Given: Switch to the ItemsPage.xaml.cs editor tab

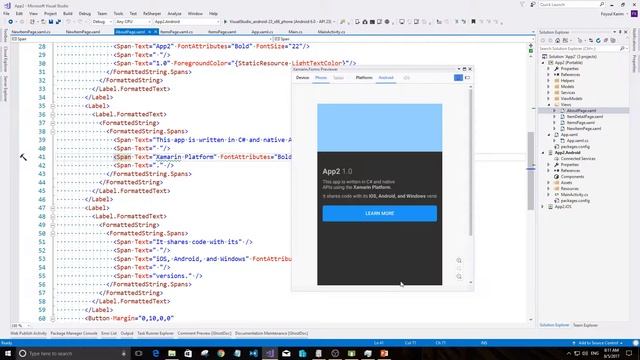Looking at the screenshot, I should pos(176,32).
